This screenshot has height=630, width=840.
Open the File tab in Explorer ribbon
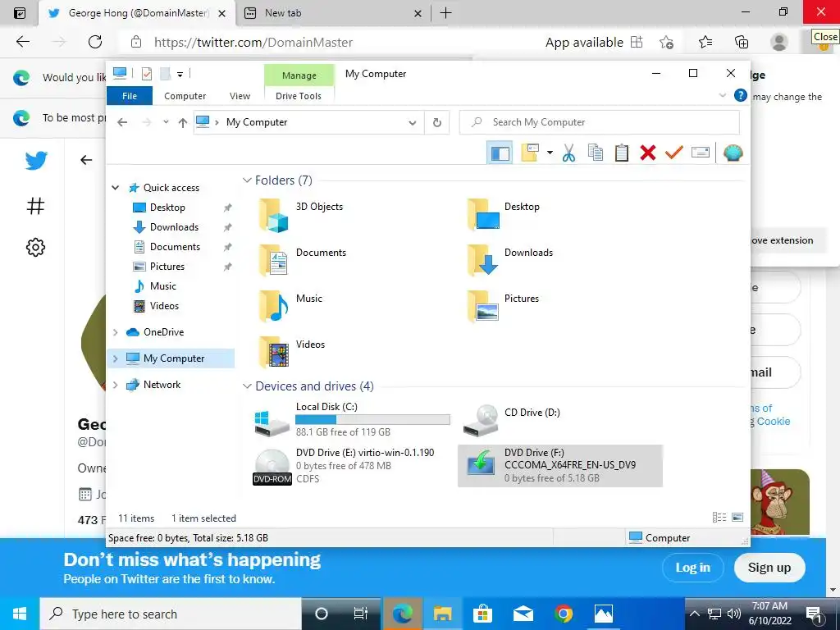pos(130,96)
